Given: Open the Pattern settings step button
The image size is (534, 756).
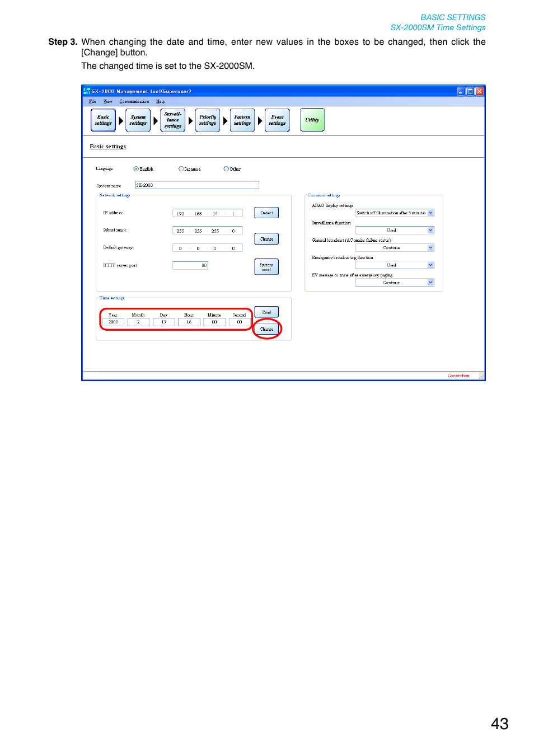Looking at the screenshot, I should [242, 120].
